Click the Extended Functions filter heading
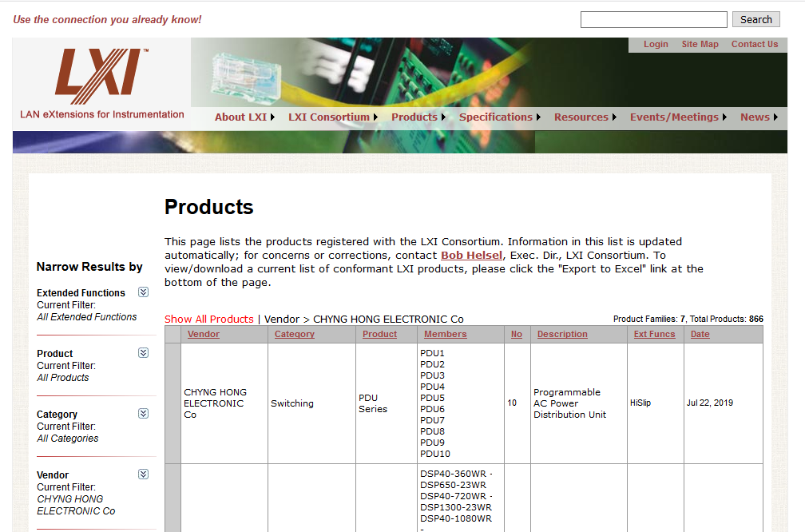 click(81, 292)
